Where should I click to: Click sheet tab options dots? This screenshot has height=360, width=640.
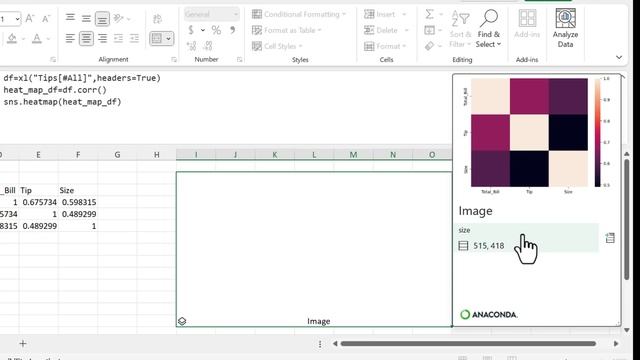point(320,344)
